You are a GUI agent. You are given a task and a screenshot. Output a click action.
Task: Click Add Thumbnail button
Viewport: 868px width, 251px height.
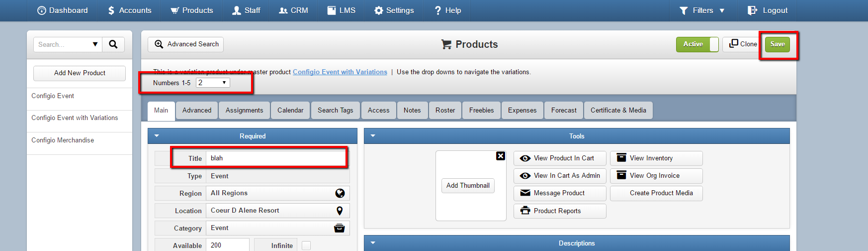click(x=468, y=186)
